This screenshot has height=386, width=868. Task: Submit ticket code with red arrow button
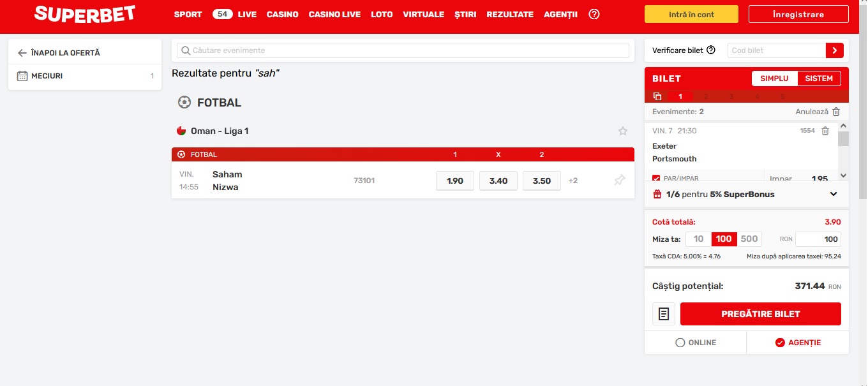pos(835,50)
